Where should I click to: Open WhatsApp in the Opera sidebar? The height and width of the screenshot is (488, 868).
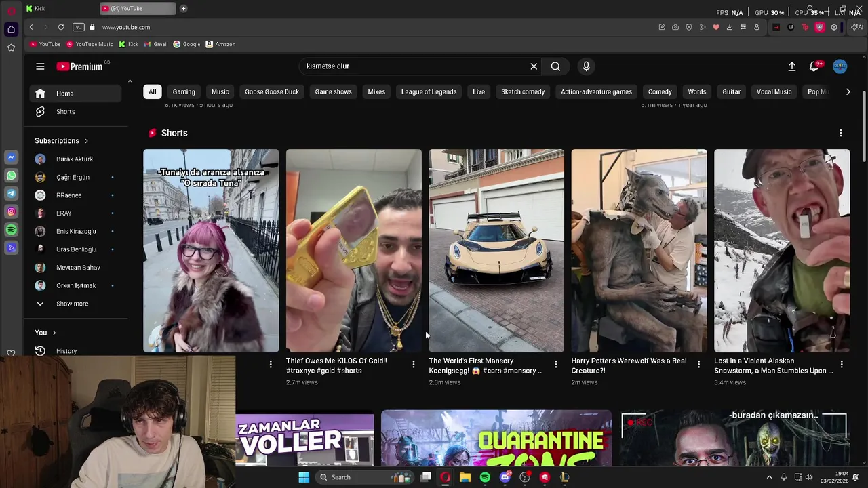11,176
